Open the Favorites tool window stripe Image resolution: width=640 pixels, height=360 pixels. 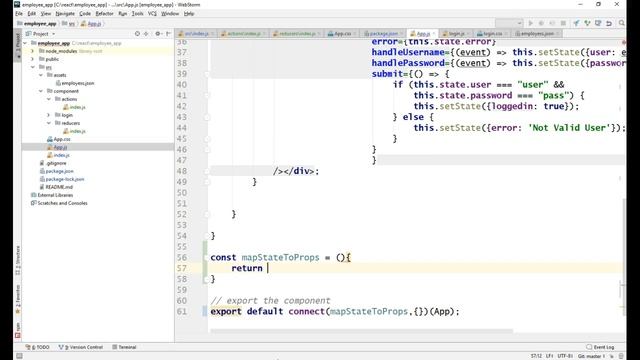(x=18, y=299)
